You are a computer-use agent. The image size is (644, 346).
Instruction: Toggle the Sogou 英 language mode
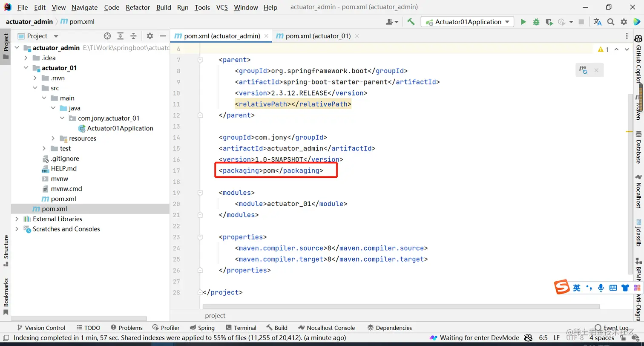click(577, 288)
